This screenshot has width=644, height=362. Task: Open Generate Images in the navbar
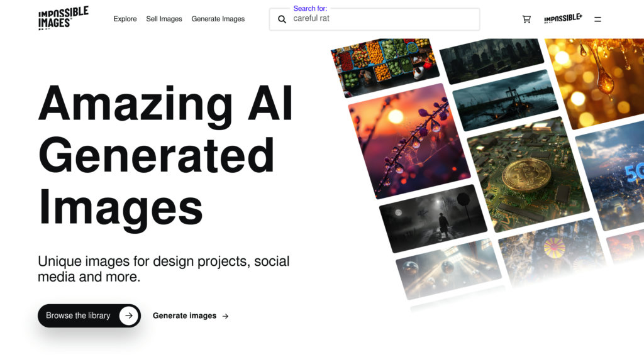pos(218,19)
